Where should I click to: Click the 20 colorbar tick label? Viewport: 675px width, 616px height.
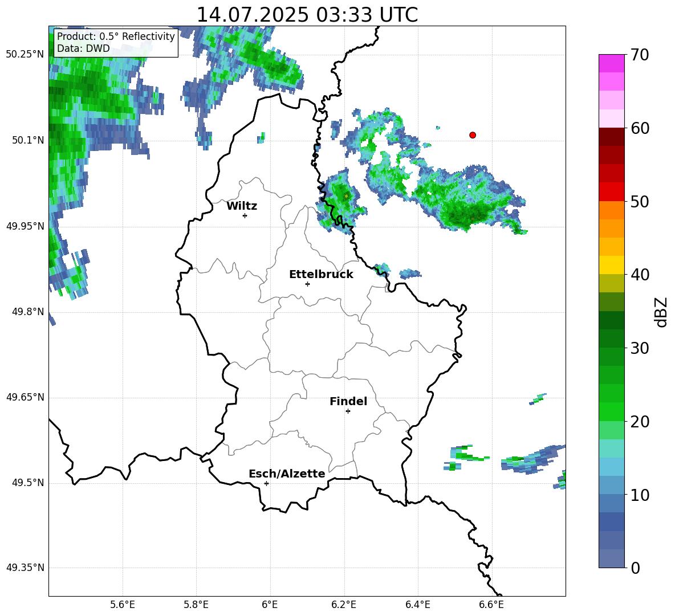[x=640, y=422]
